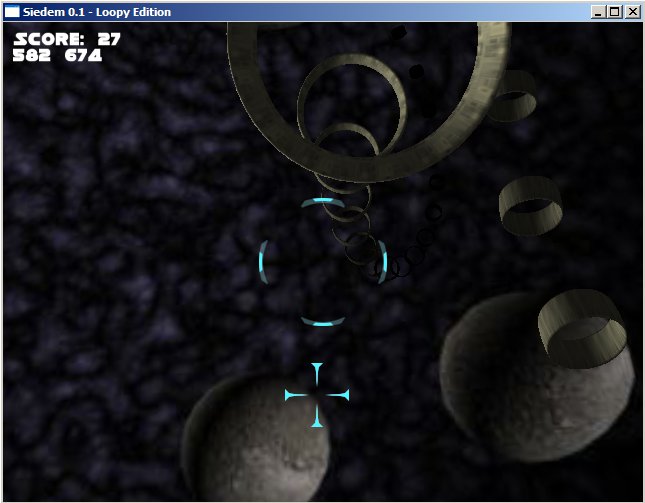645x503 pixels.
Task: Click the top arc of the cyan targeting reticle
Action: point(323,202)
